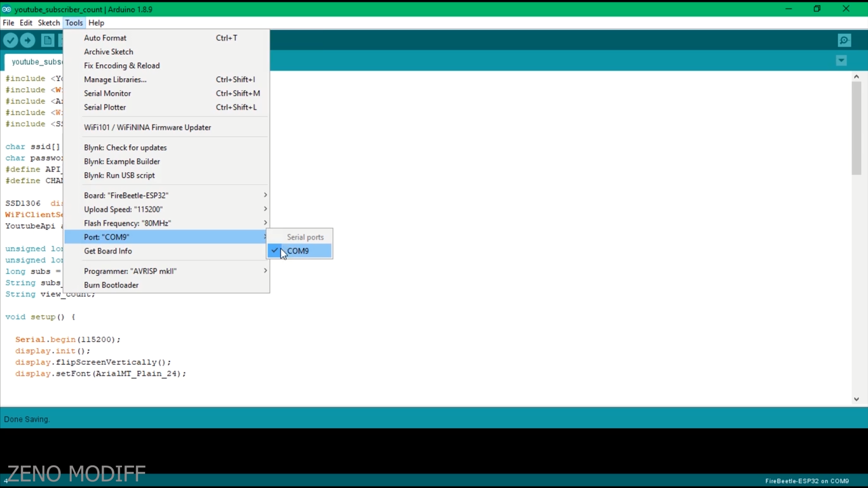This screenshot has width=868, height=488.
Task: Click editor scrollbar down arrow
Action: pos(856,399)
